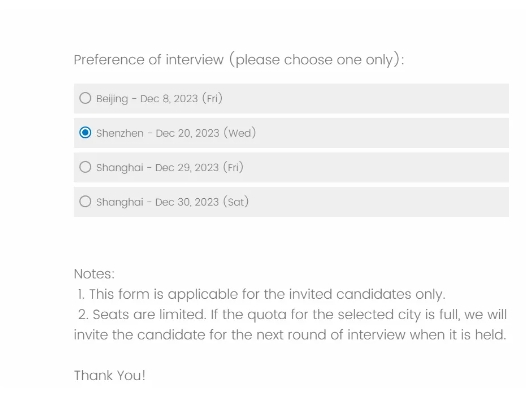
Task: Click the selected Shenzhen radio button circle
Action: (x=85, y=132)
